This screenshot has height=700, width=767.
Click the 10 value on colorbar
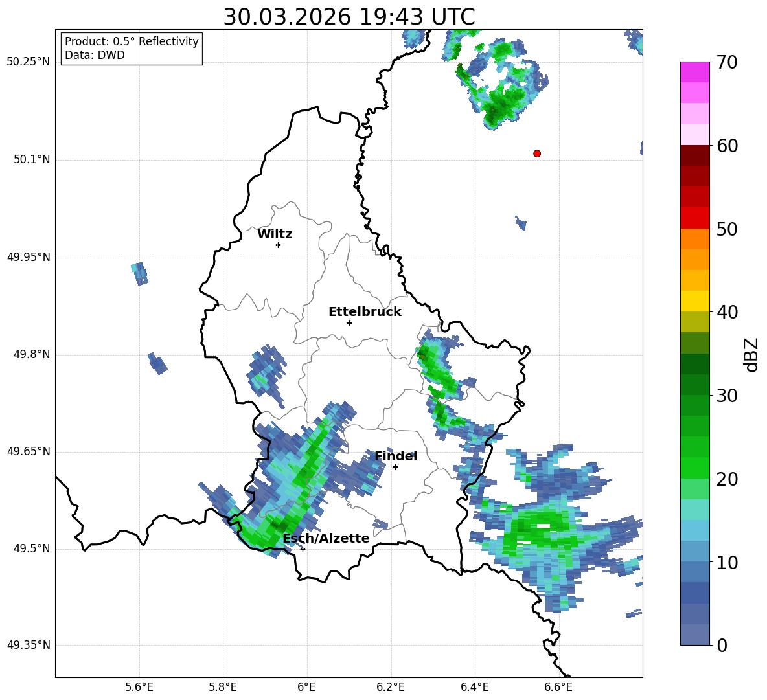(x=727, y=563)
